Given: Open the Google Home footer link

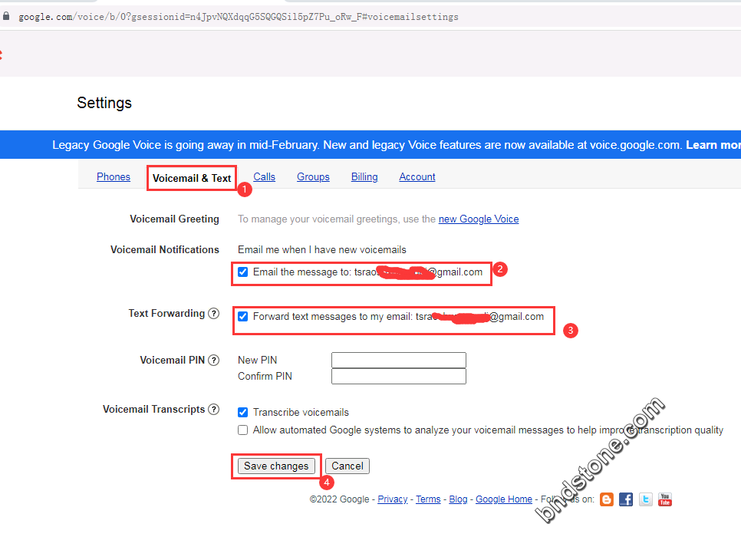Looking at the screenshot, I should 504,499.
